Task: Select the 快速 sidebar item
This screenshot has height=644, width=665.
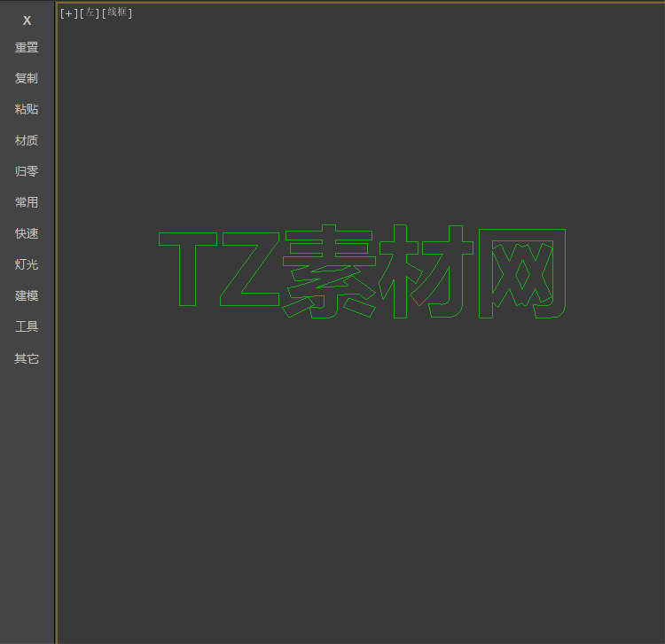Action: pyautogui.click(x=27, y=233)
